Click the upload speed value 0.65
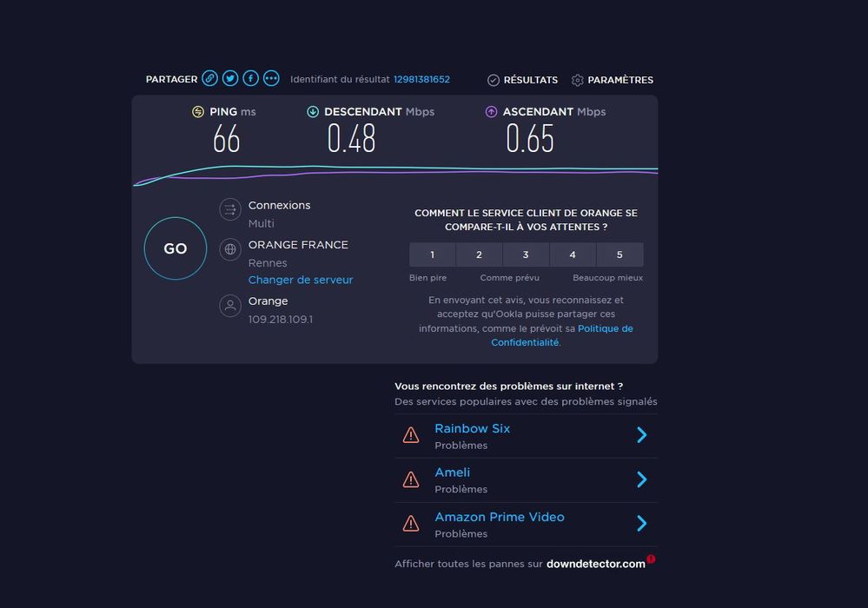This screenshot has height=608, width=868. [x=530, y=138]
